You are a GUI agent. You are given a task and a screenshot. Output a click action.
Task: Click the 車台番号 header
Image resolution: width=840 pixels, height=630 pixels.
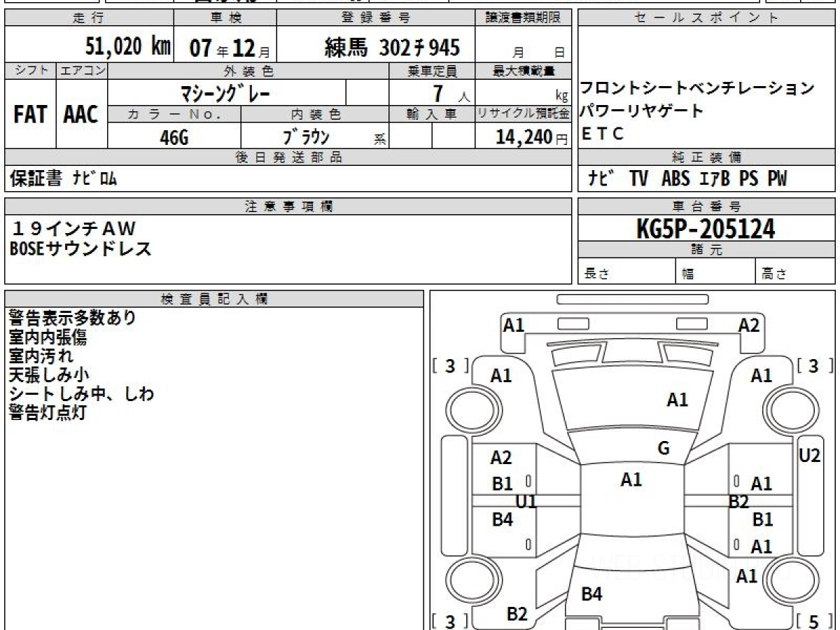(x=706, y=206)
